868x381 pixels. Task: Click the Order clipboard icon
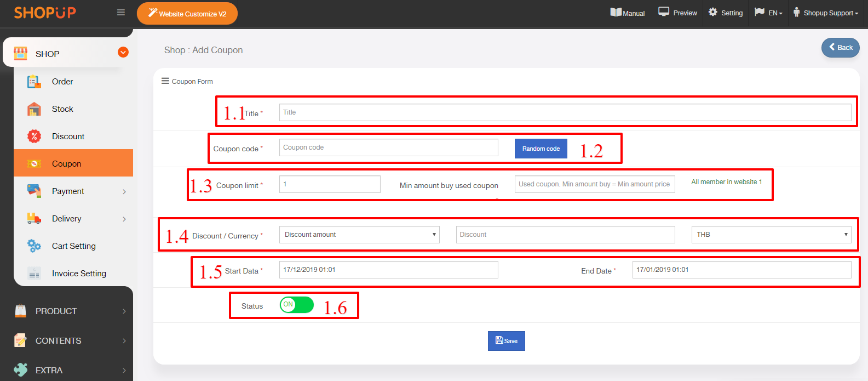34,82
